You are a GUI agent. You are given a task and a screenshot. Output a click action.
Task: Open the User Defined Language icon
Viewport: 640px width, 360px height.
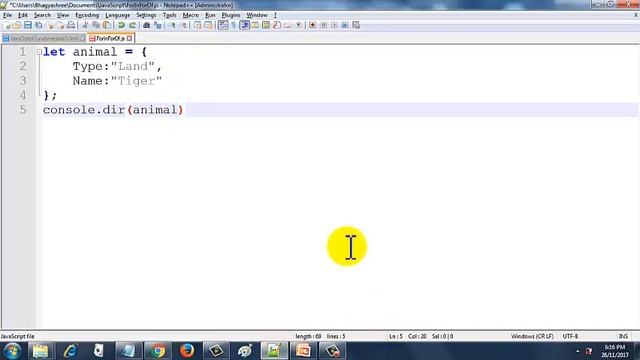coord(255,25)
